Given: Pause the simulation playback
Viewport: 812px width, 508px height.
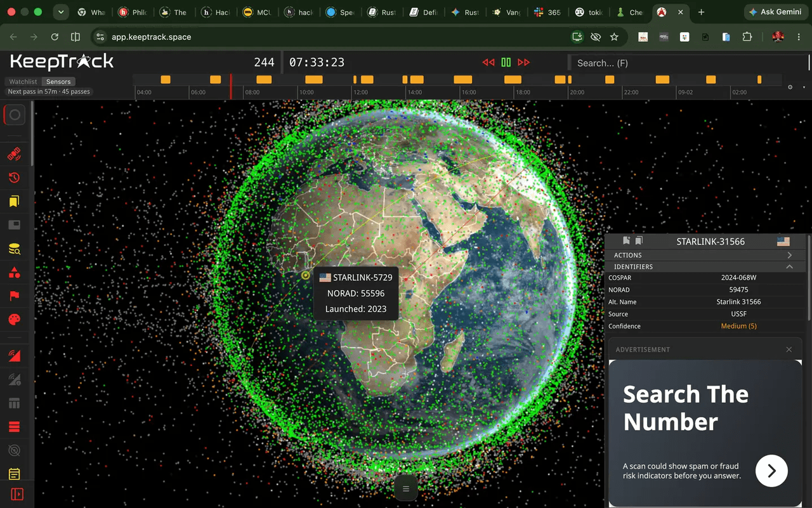Looking at the screenshot, I should tap(506, 62).
